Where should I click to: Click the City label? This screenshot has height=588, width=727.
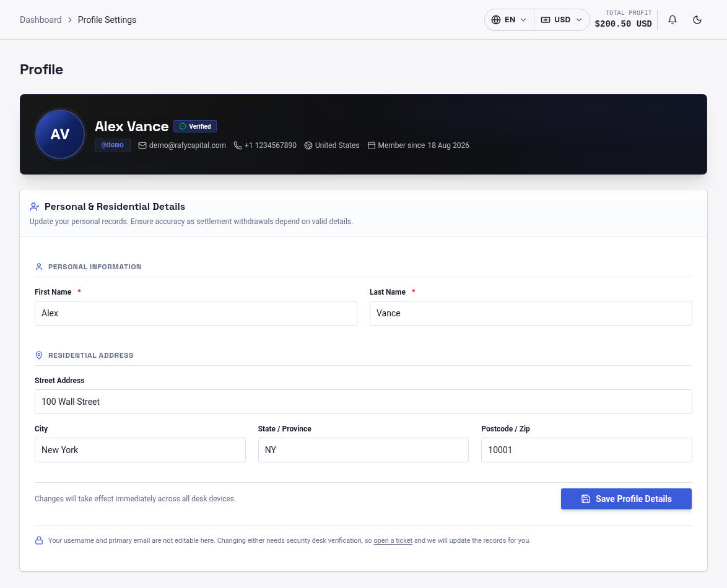tap(41, 428)
